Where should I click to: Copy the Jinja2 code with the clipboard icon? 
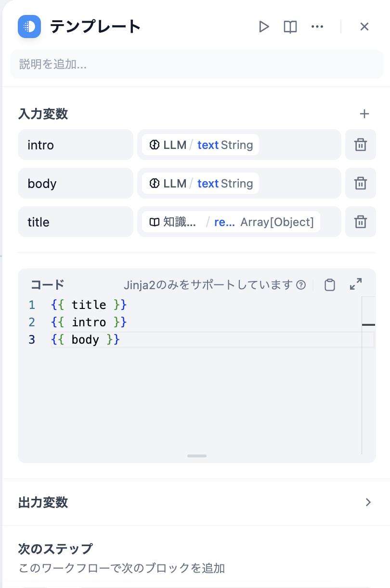click(x=330, y=284)
